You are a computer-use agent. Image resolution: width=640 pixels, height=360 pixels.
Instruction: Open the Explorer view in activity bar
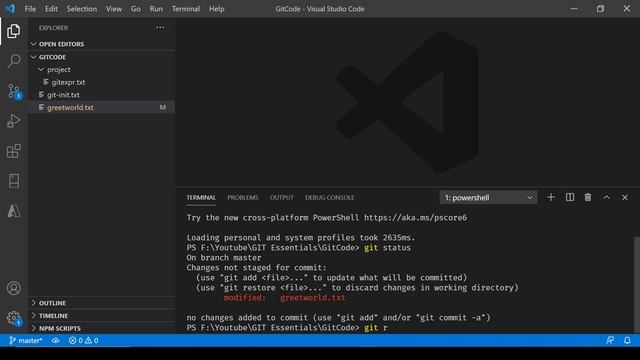coord(13,31)
